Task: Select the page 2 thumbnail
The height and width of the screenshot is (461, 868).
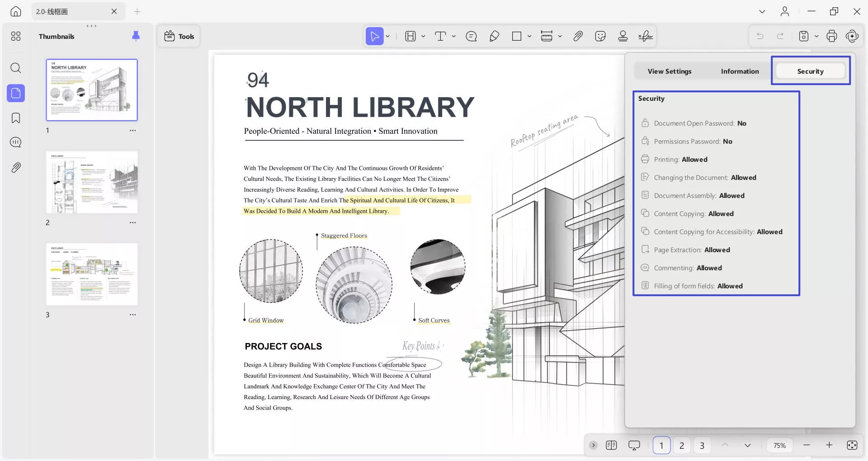Action: pos(92,182)
